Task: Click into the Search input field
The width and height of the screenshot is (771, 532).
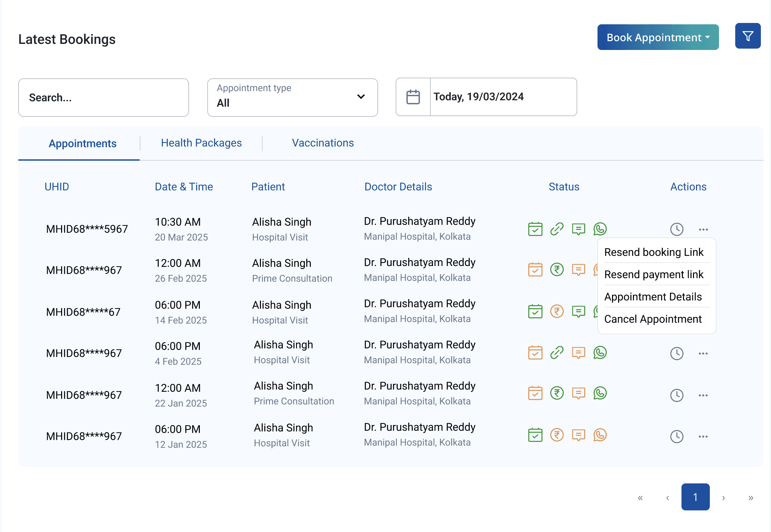Action: pos(103,98)
